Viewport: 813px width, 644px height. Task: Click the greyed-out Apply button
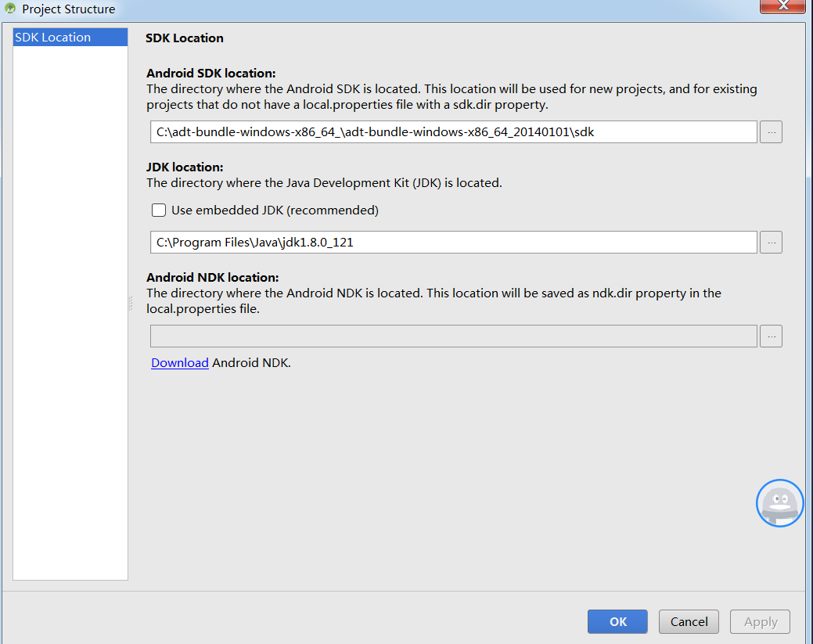tap(760, 622)
